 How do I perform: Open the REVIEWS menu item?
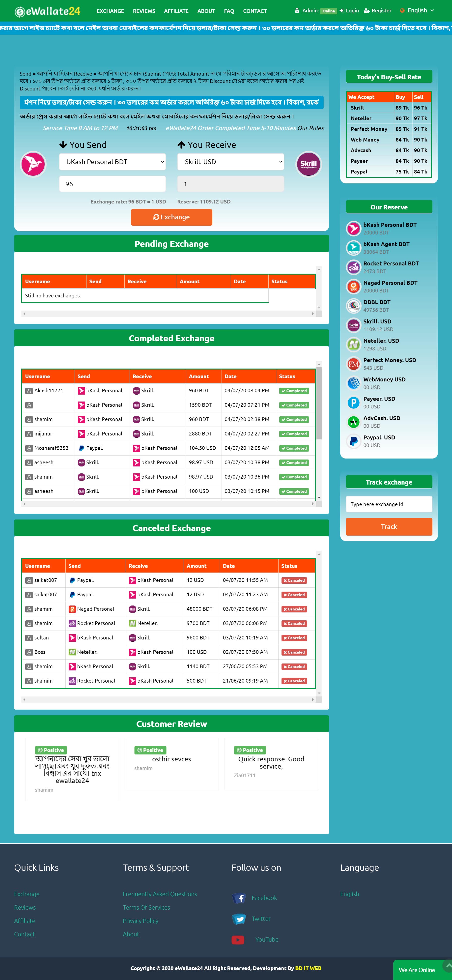coord(144,11)
